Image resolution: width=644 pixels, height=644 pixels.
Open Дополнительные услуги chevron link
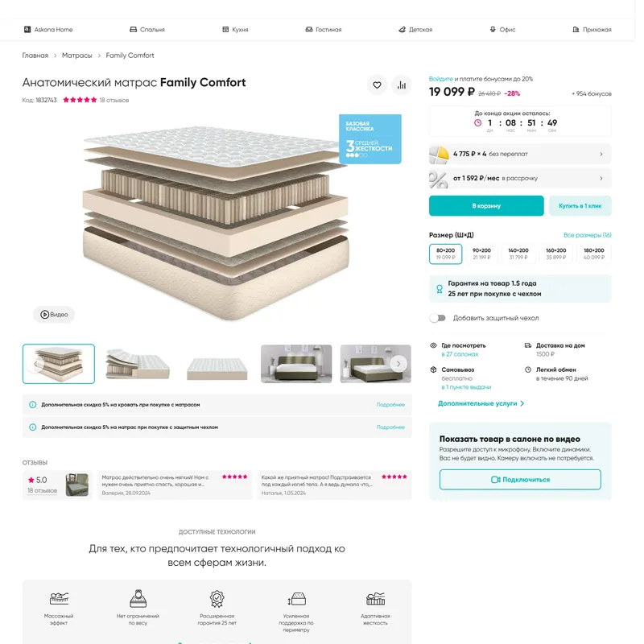(481, 403)
